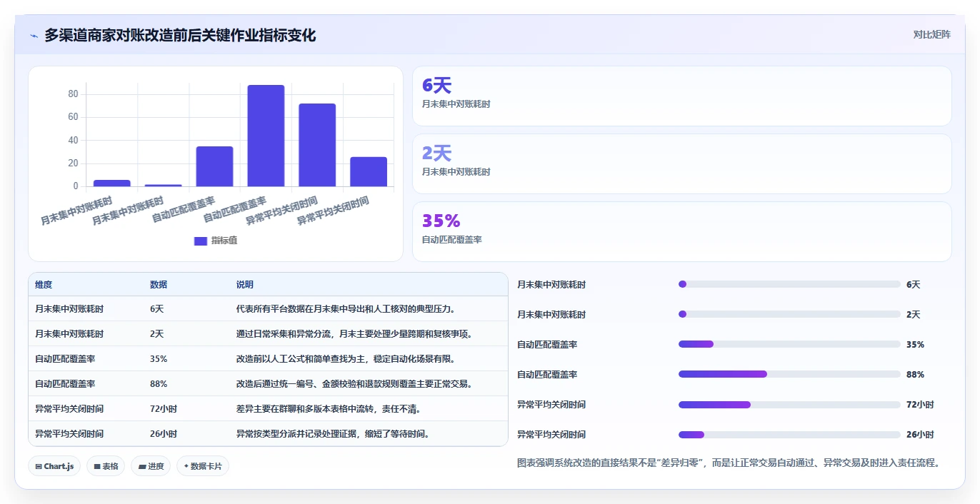Screen dimensions: 980x504
Task: Click the description starting 异常按类型分派
Action: [x=333, y=434]
